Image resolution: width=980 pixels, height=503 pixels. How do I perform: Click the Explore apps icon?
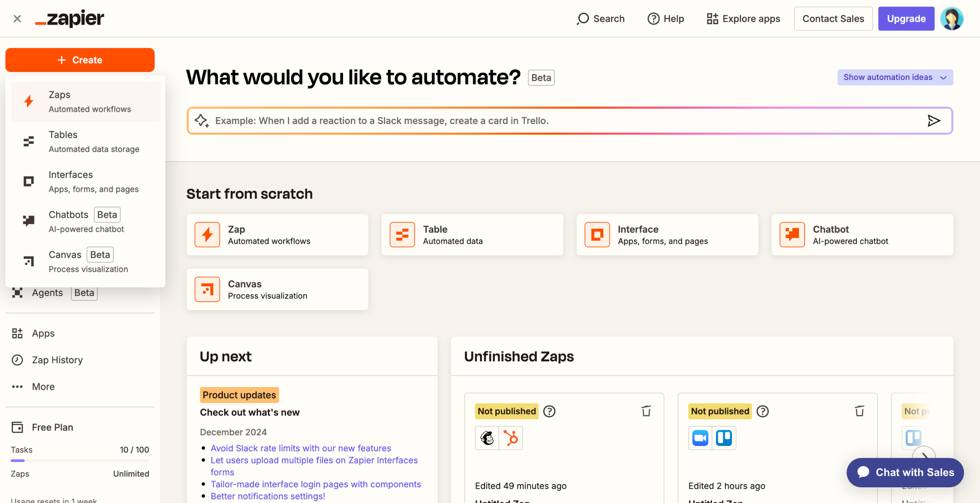coord(713,18)
